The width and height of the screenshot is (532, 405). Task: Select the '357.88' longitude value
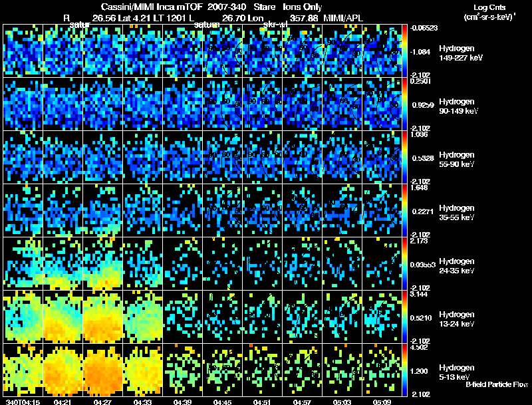(x=304, y=18)
